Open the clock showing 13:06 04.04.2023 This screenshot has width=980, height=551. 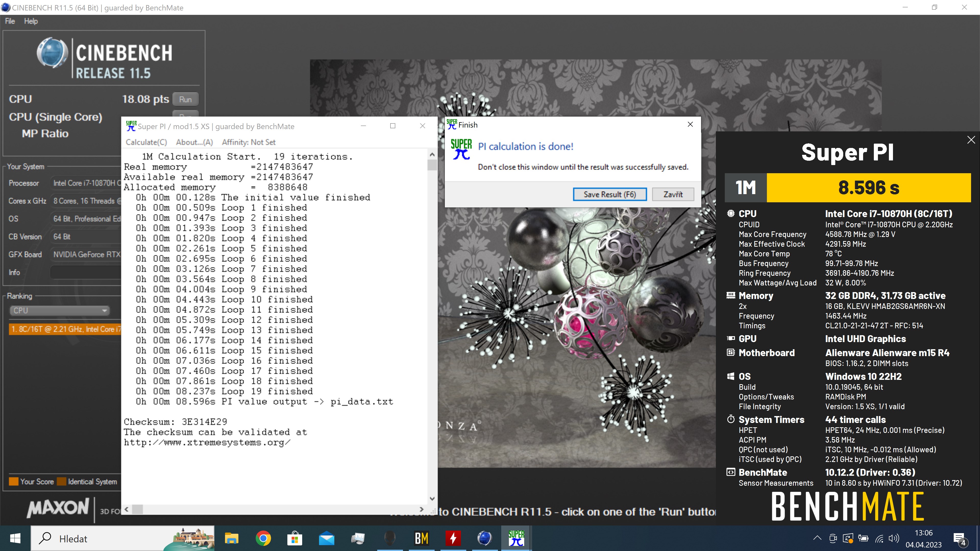tap(923, 539)
